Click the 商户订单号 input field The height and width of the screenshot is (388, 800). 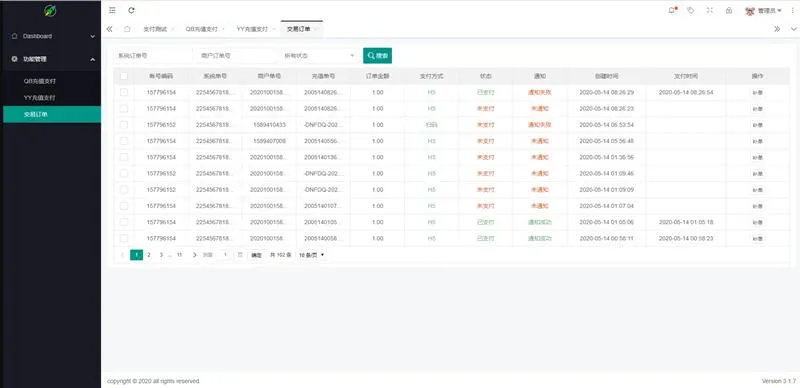(x=236, y=56)
